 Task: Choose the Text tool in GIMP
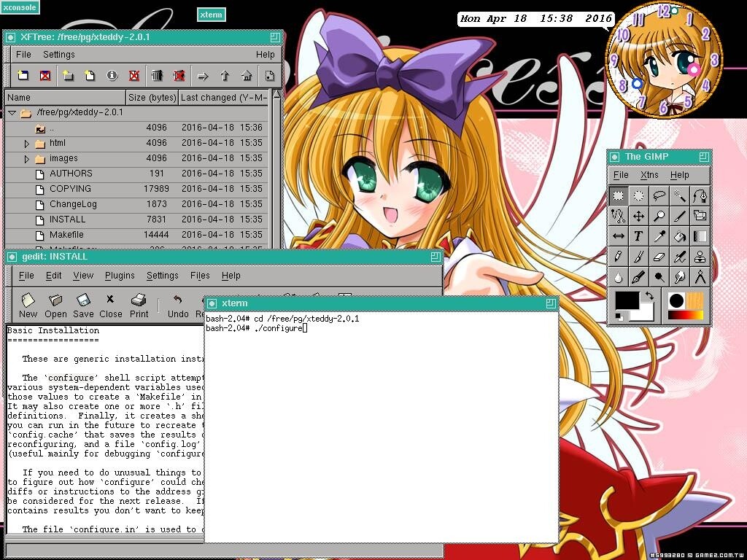click(x=638, y=236)
